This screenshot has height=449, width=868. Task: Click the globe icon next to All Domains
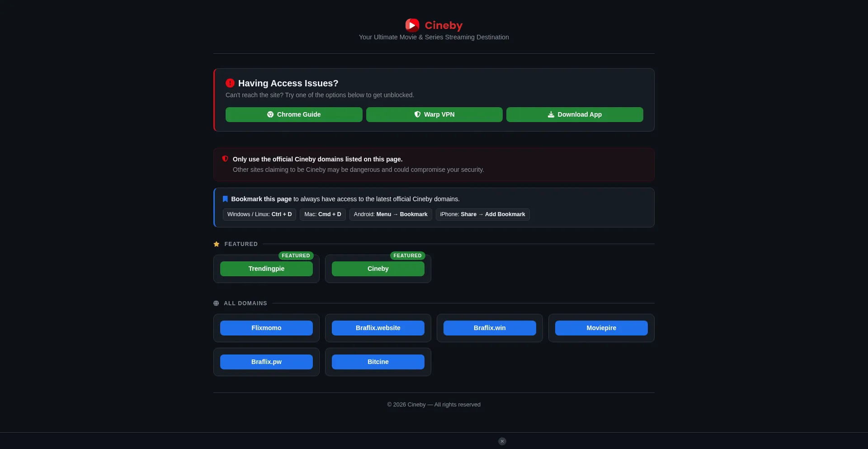(x=216, y=303)
